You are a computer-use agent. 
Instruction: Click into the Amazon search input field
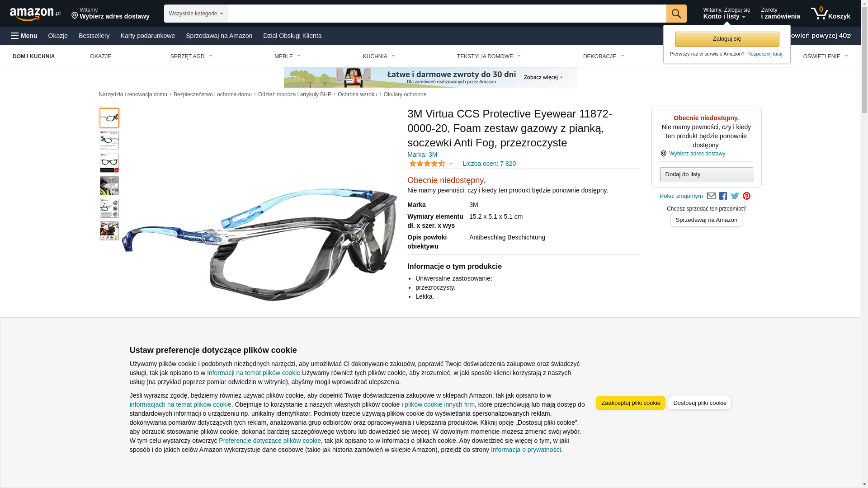coord(446,14)
